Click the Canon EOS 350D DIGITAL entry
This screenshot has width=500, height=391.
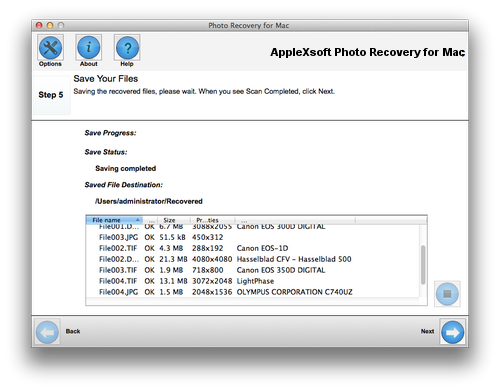tap(281, 270)
